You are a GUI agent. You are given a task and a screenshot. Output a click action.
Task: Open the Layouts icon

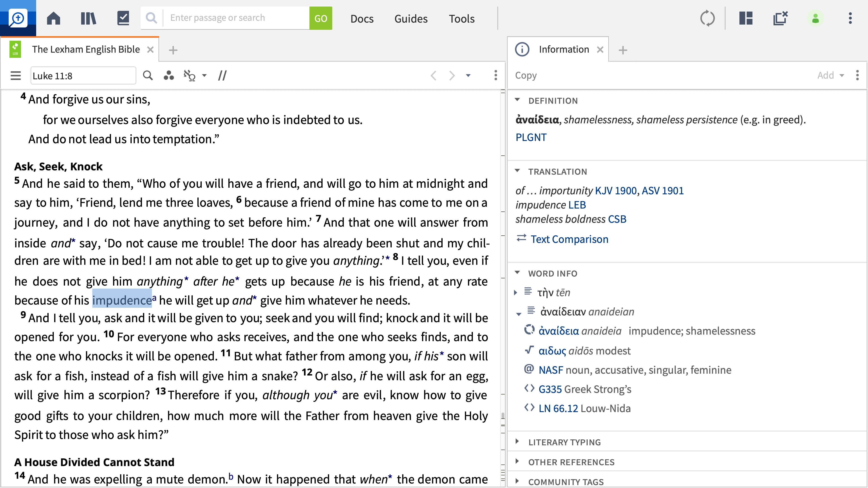pos(746,18)
